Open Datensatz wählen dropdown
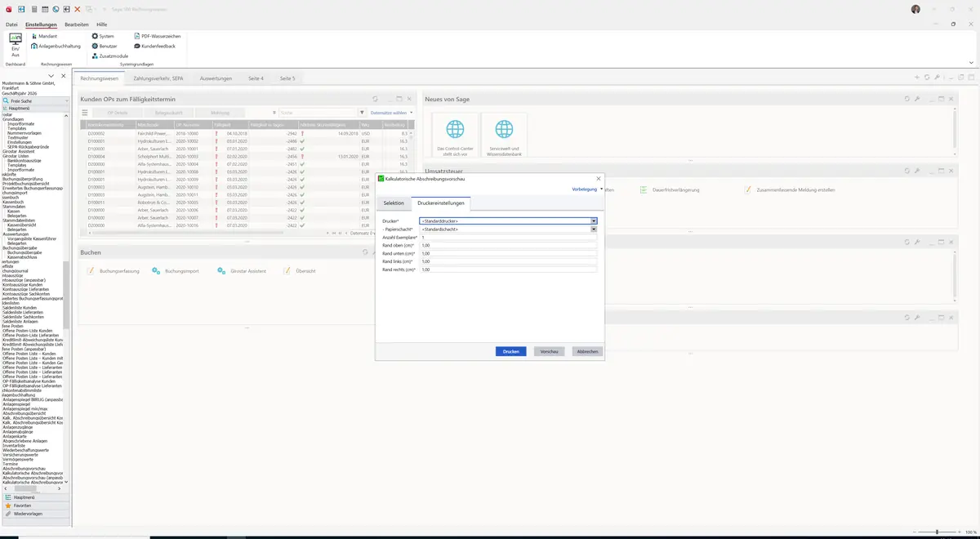The height and width of the screenshot is (539, 980). pos(391,113)
